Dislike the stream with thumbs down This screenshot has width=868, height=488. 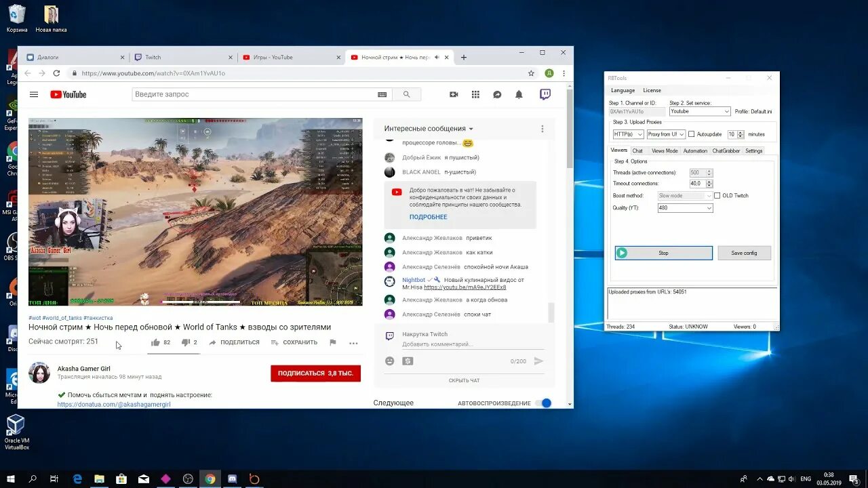point(185,342)
